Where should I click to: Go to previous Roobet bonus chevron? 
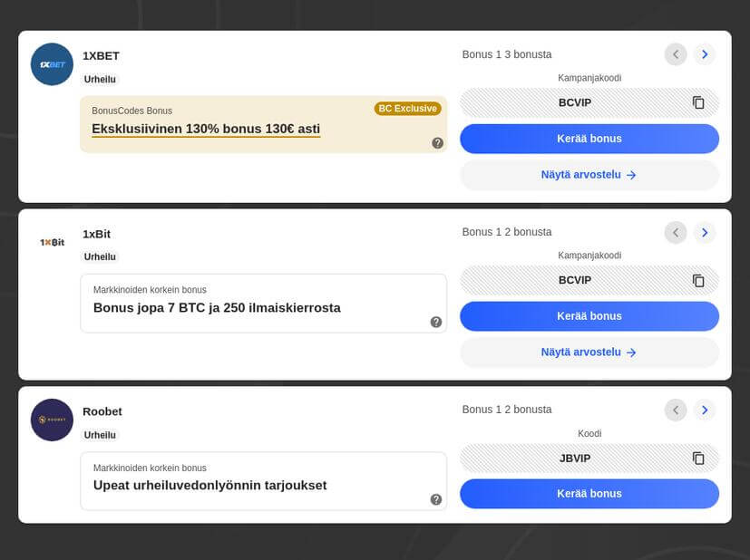[676, 410]
